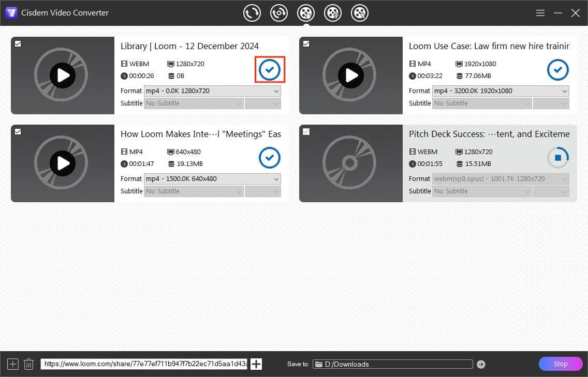
Task: Uncheck the Library | Loom video checkbox
Action: [x=18, y=44]
